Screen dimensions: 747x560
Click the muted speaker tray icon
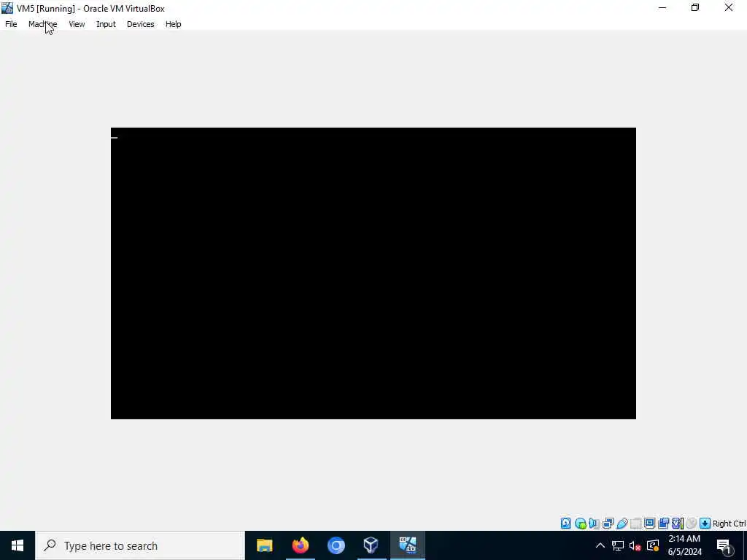pyautogui.click(x=635, y=545)
